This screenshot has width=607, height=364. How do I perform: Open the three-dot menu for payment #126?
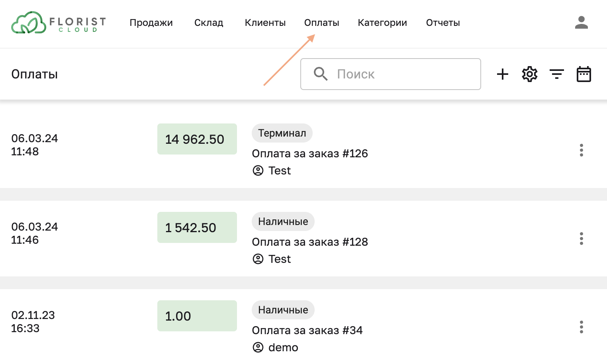pos(581,151)
